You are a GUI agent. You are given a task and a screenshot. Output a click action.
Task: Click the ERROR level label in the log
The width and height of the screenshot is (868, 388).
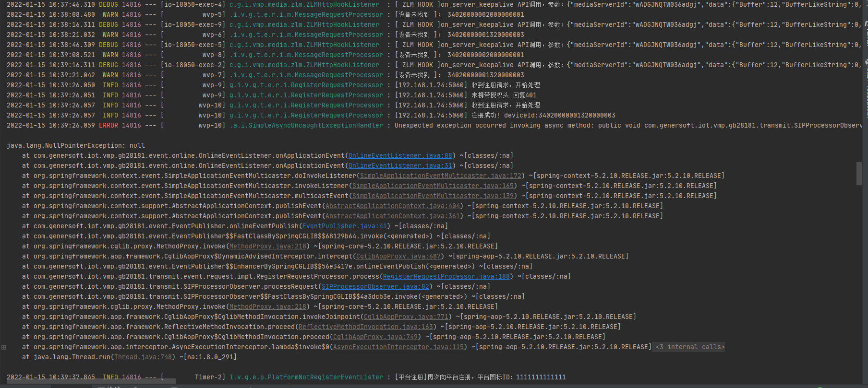[x=108, y=125]
